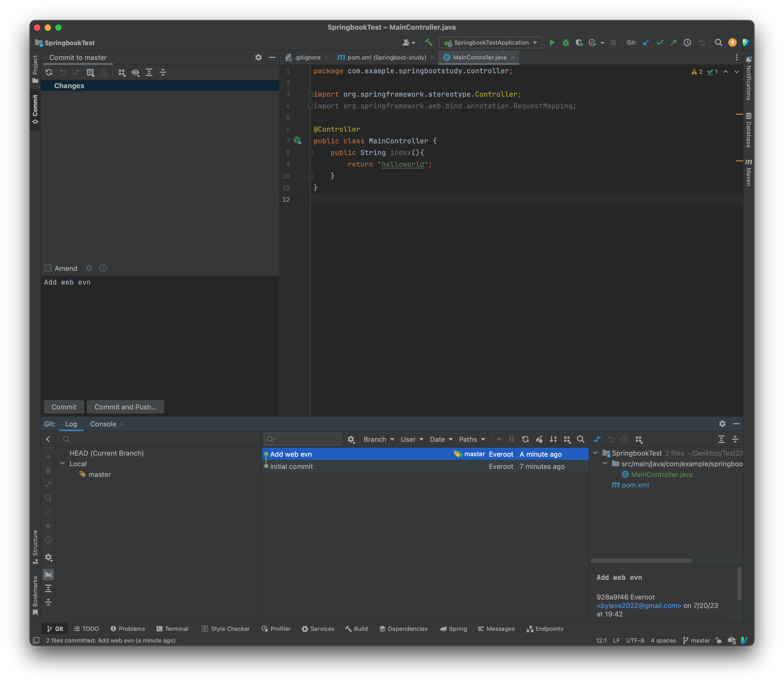The height and width of the screenshot is (685, 784).
Task: Open commit message history clock icon
Action: (x=103, y=268)
